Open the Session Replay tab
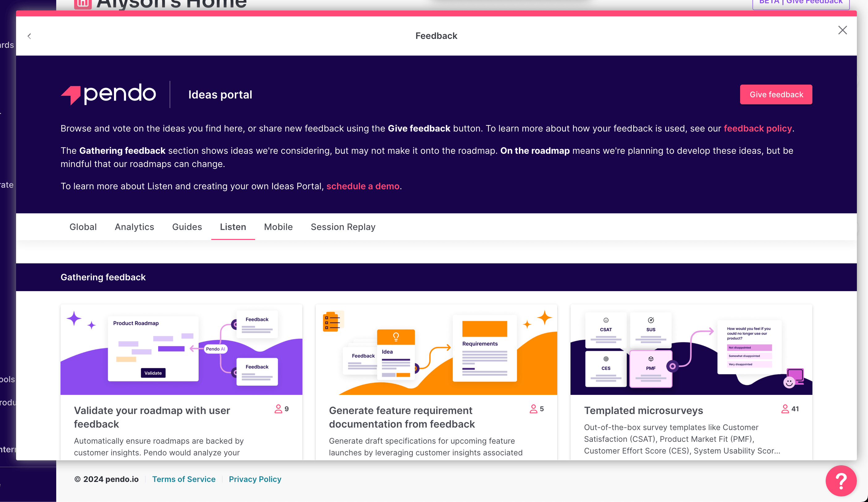Image resolution: width=868 pixels, height=502 pixels. click(343, 227)
